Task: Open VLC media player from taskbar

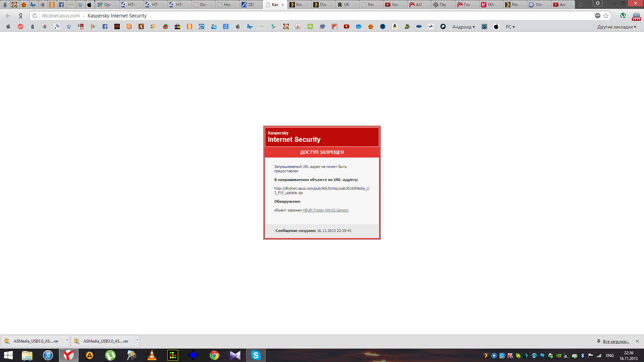Action: 152,355
